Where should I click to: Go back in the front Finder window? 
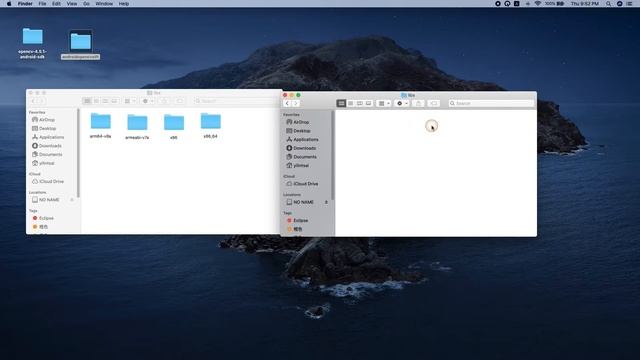[287, 103]
